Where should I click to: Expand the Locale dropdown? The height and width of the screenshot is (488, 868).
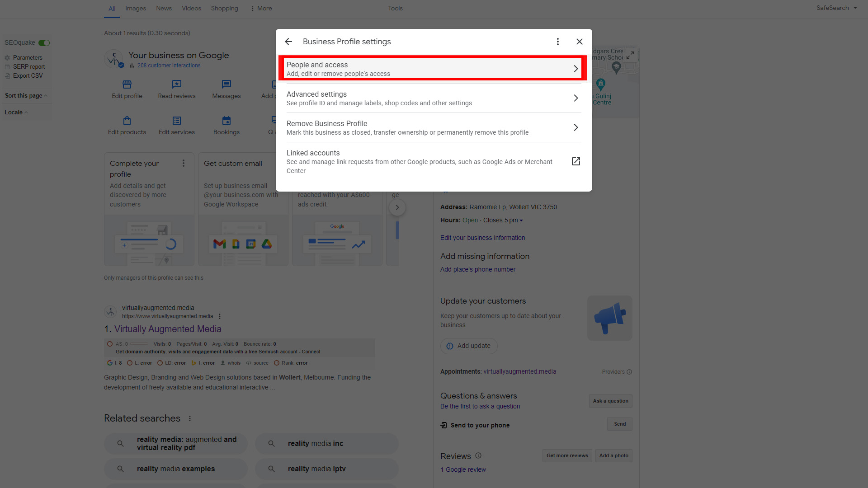click(16, 112)
